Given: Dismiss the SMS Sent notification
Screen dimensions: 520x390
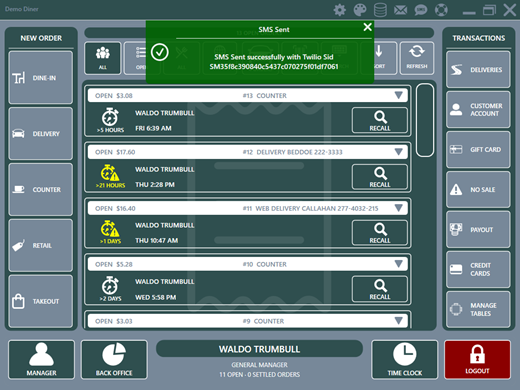Looking at the screenshot, I should click(367, 27).
